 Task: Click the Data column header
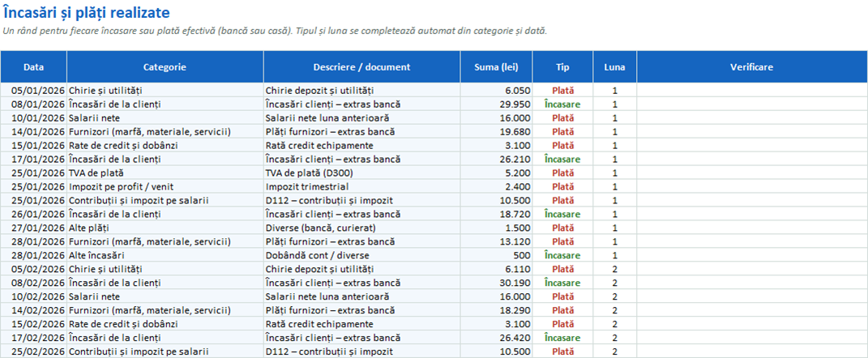34,67
